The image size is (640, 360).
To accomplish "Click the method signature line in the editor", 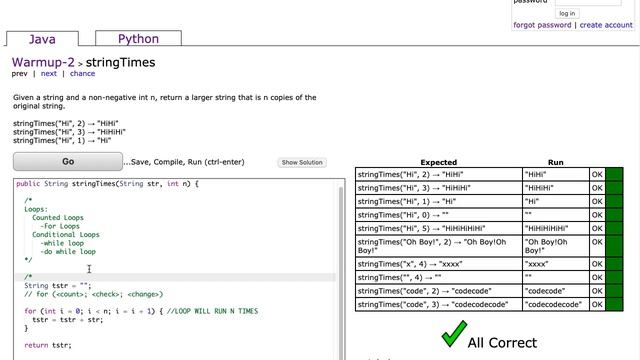I will [x=107, y=184].
